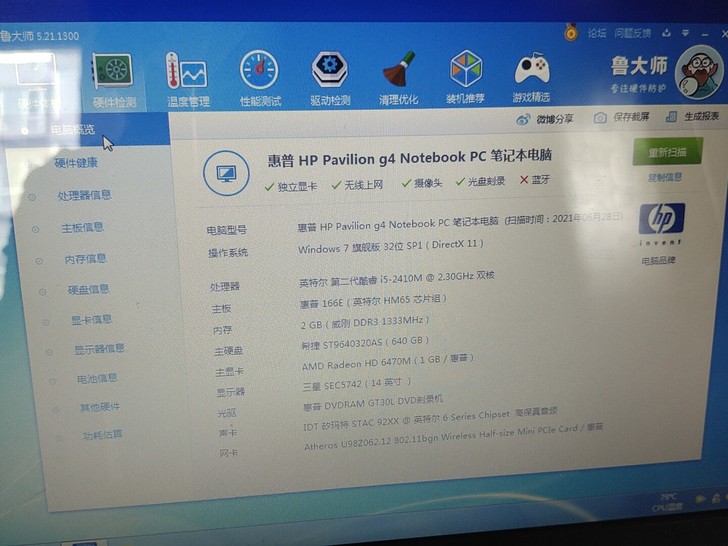Select 内存信息 in the sidebar
The width and height of the screenshot is (728, 546).
point(86,259)
